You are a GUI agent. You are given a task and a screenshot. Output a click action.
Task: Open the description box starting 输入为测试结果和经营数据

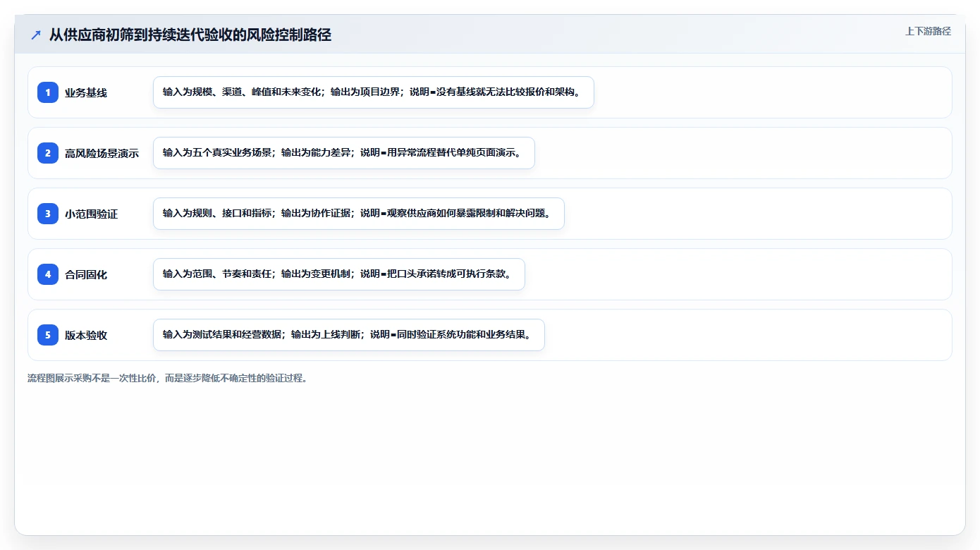tap(349, 335)
